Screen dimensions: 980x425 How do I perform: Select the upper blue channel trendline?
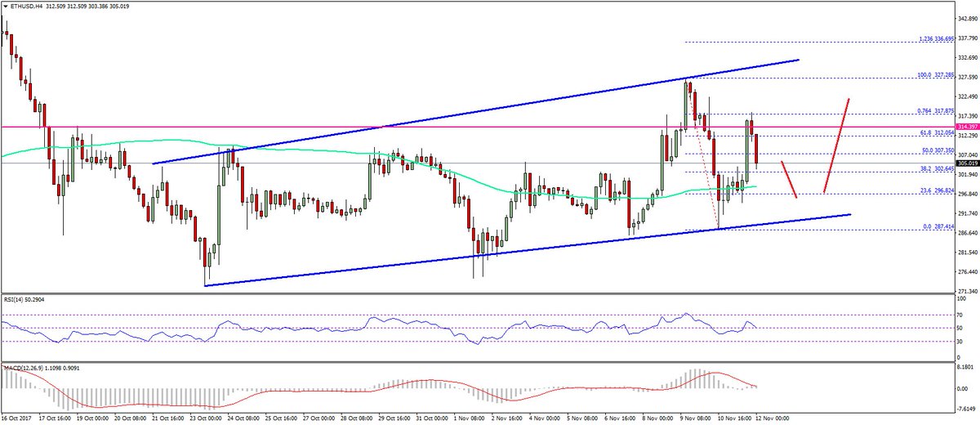475,111
